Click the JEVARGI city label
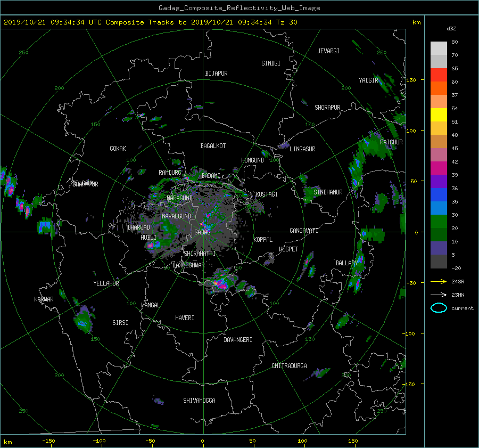The image size is (479, 448). [329, 51]
